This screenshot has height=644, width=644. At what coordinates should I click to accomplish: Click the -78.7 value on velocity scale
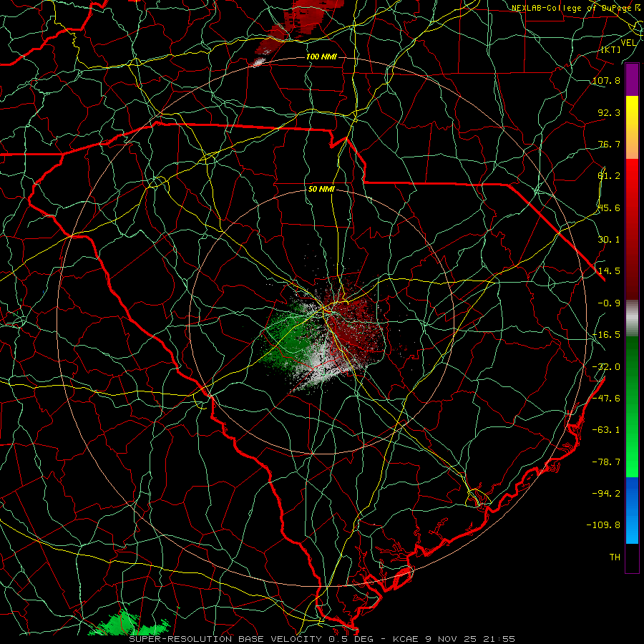tap(606, 462)
